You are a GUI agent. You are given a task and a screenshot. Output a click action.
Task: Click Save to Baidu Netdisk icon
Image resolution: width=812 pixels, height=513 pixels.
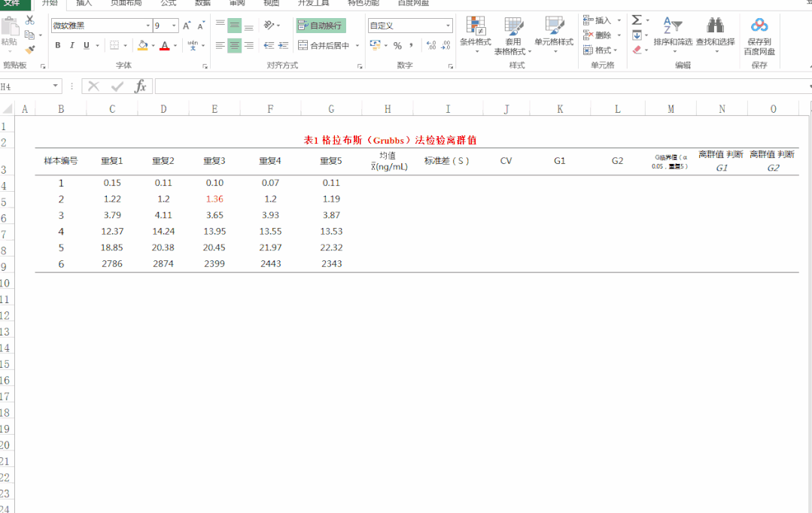(759, 27)
